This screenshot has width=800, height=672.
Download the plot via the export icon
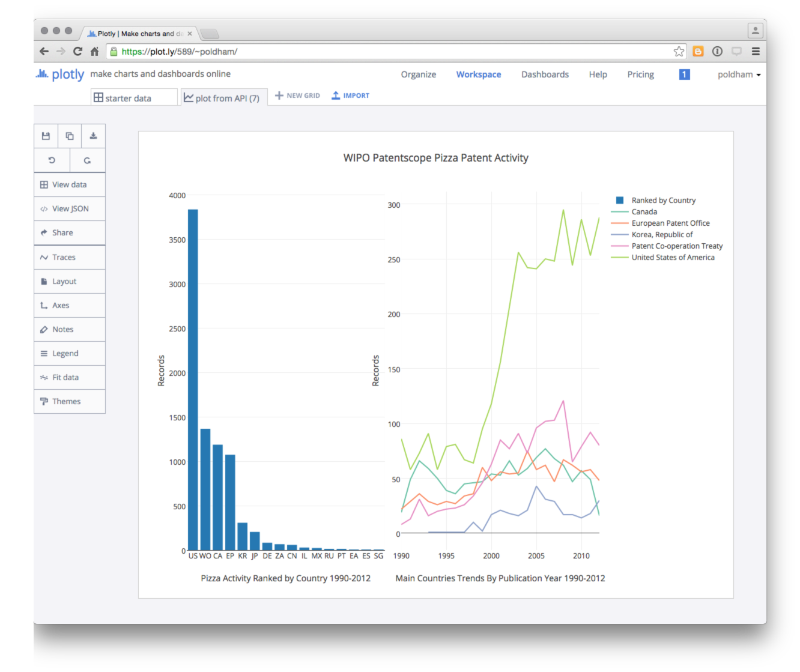point(92,136)
